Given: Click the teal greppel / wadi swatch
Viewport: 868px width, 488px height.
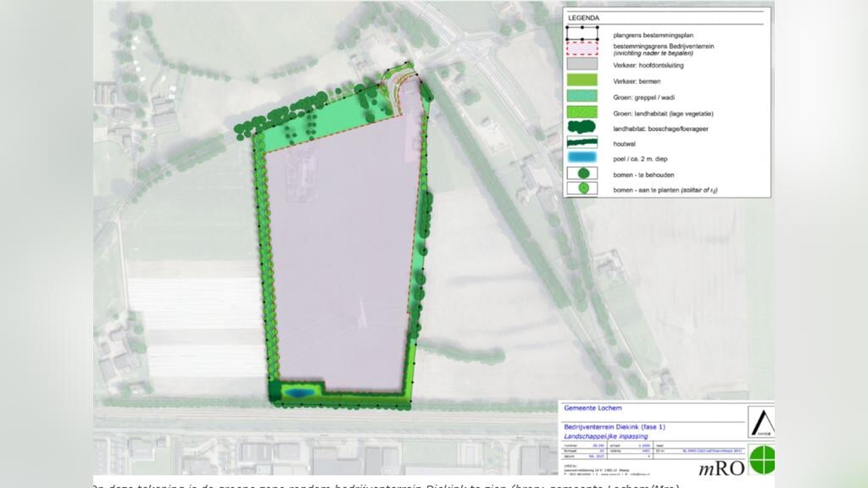Looking at the screenshot, I should (581, 97).
